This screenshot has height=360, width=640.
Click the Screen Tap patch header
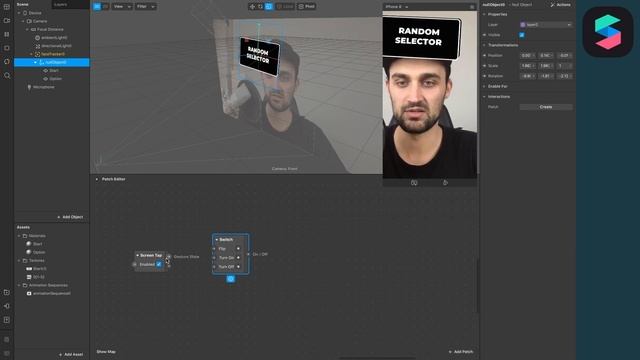click(150, 256)
